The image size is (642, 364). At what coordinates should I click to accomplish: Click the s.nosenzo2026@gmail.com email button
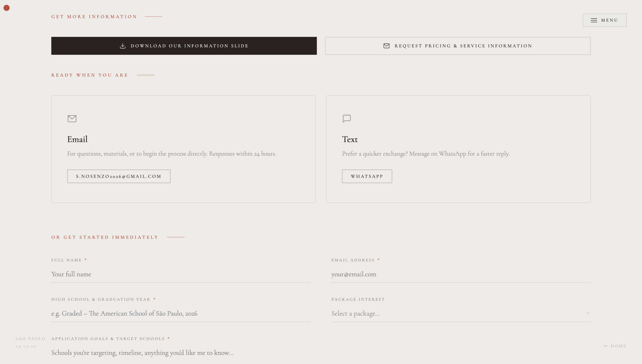(x=119, y=176)
